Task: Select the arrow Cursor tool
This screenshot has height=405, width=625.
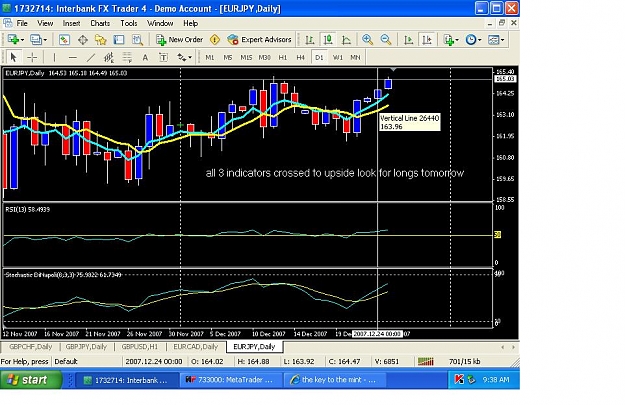Action: pos(14,57)
